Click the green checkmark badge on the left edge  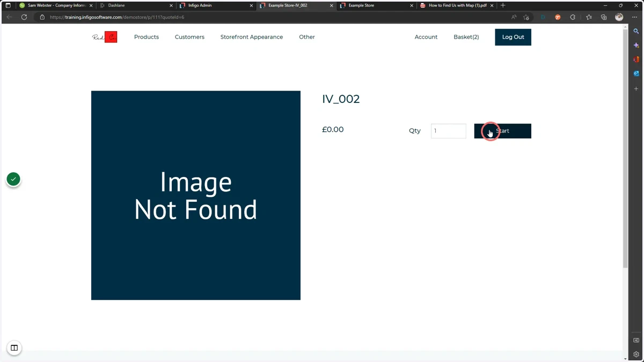coord(13,179)
